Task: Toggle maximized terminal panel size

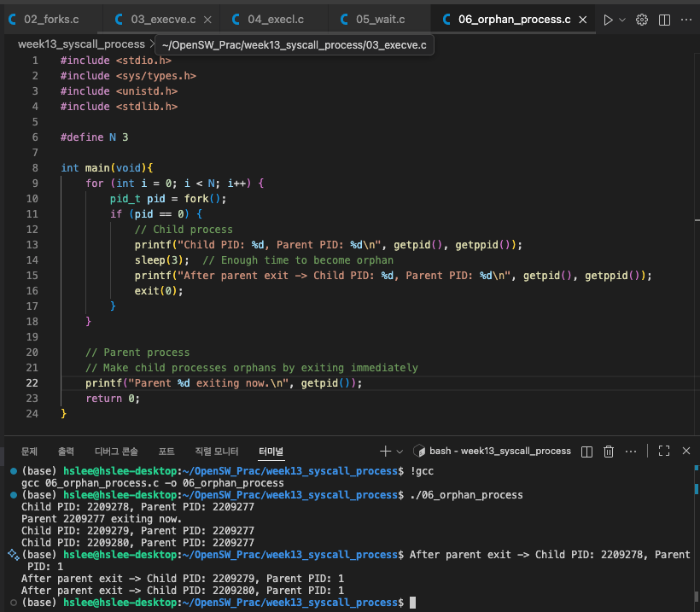Action: [x=664, y=451]
